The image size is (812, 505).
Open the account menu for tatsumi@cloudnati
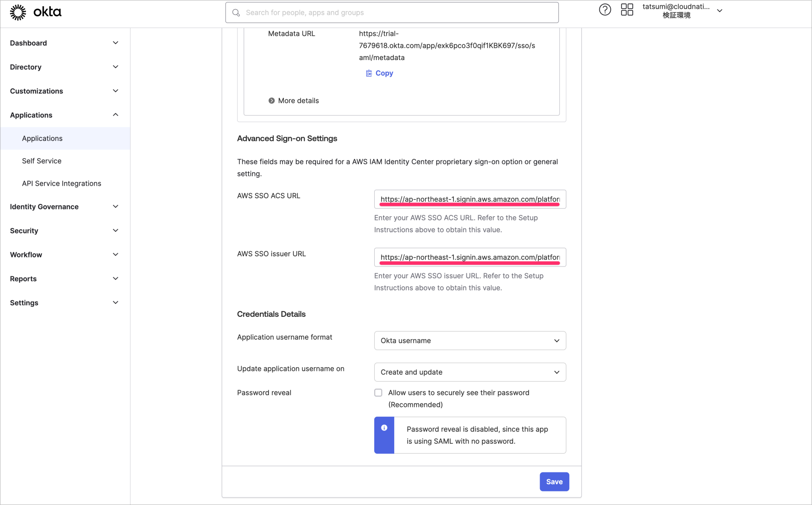coord(720,10)
